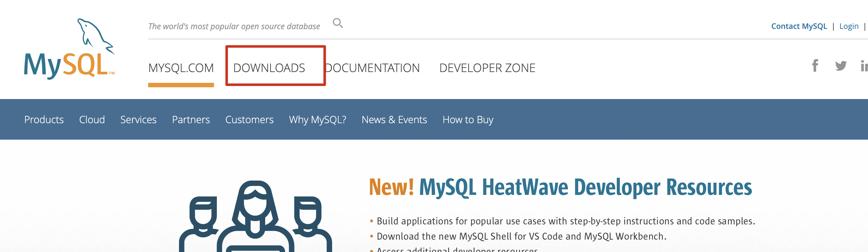Choose Partners in the navigation bar

(x=191, y=119)
